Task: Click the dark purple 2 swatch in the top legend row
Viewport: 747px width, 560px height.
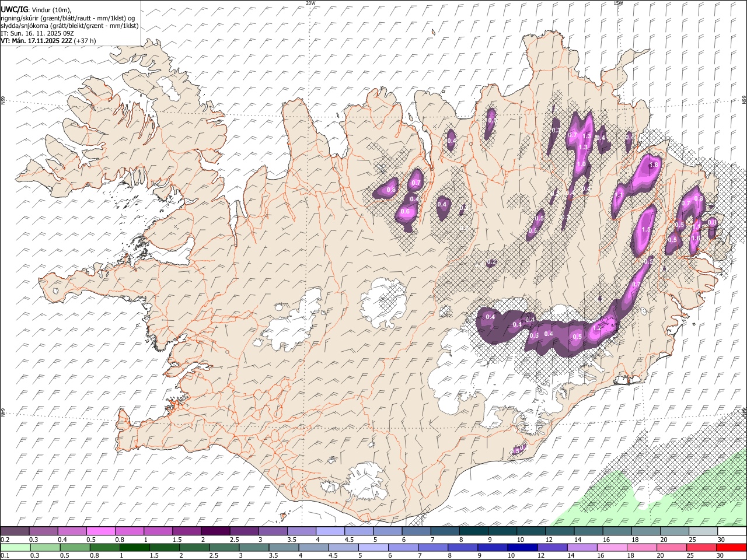Action: tap(215, 531)
